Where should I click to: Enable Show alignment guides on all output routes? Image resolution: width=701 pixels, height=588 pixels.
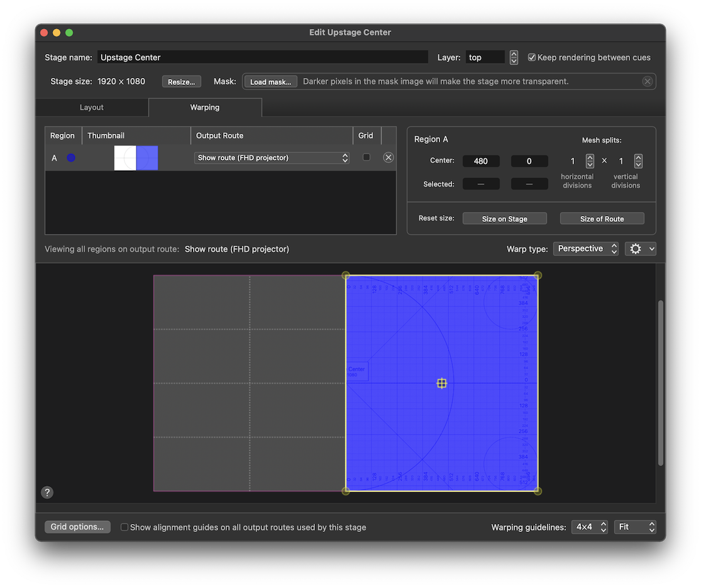pos(124,527)
